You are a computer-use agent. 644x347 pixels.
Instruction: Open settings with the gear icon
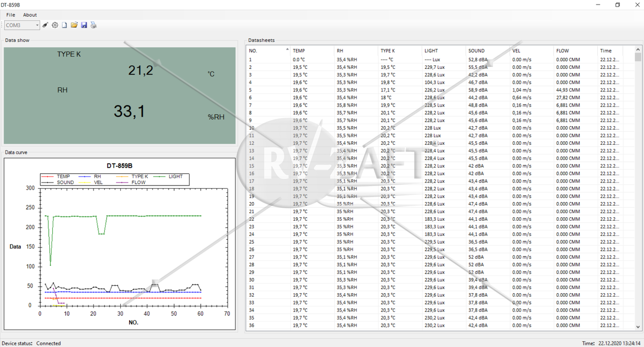(x=55, y=25)
